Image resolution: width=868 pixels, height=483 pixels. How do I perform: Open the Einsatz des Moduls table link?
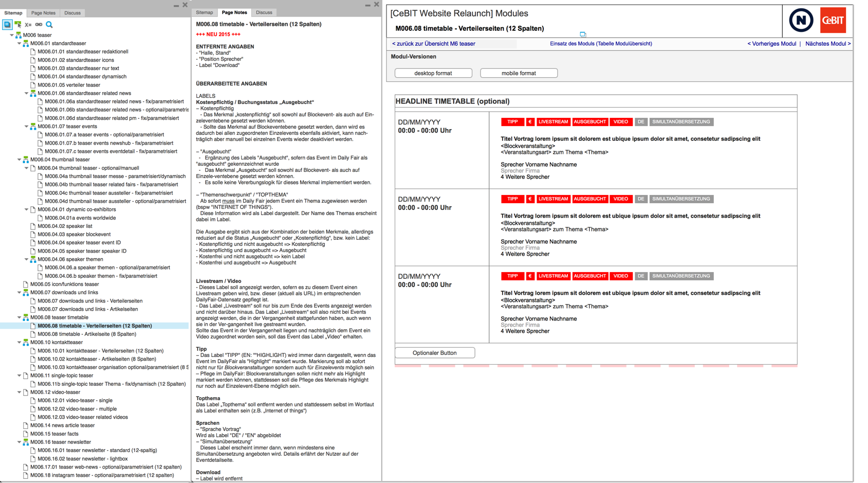tap(601, 44)
